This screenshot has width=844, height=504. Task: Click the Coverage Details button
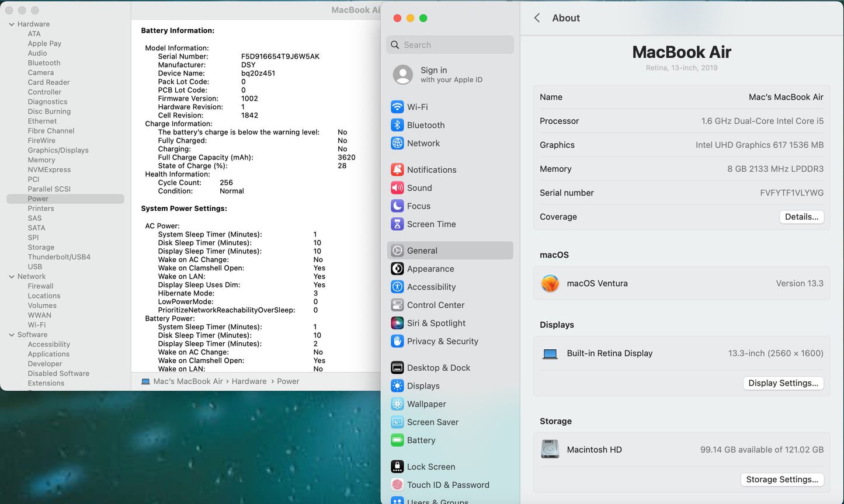(x=801, y=217)
